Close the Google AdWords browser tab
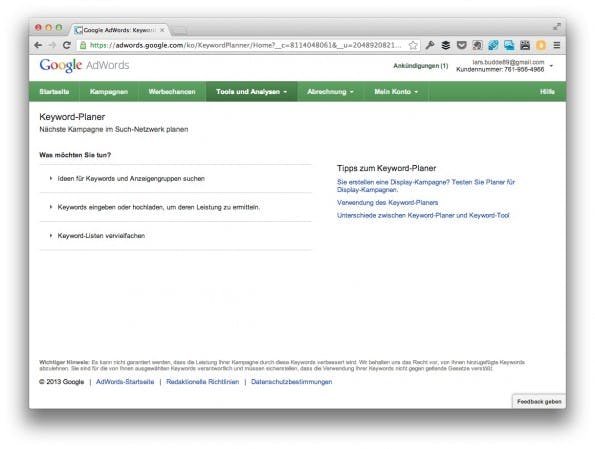595x449 pixels. click(x=162, y=30)
